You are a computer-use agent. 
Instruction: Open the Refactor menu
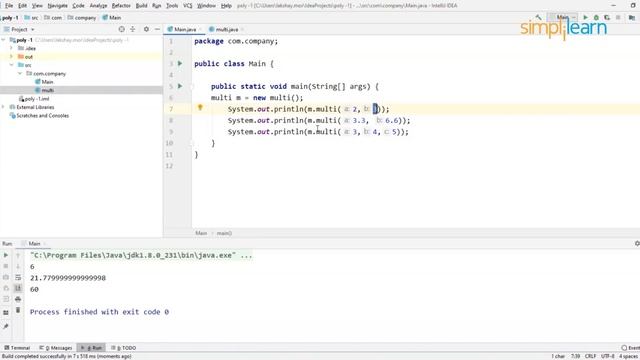(x=121, y=6)
